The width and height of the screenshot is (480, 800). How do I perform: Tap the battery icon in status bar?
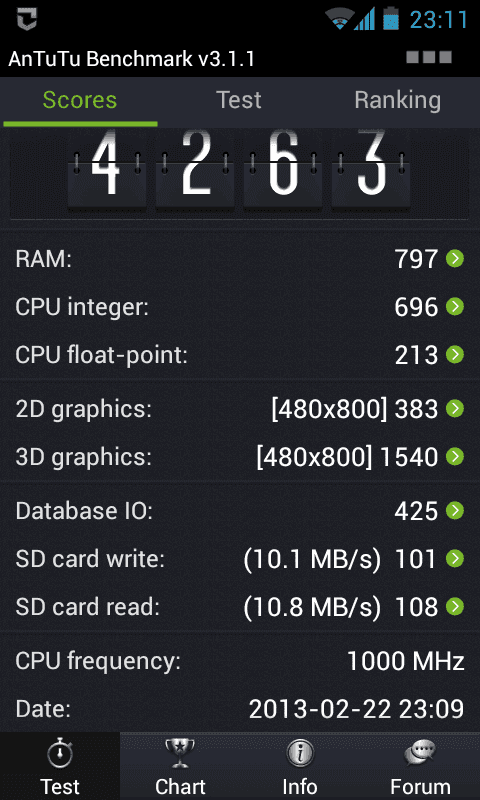[x=391, y=19]
